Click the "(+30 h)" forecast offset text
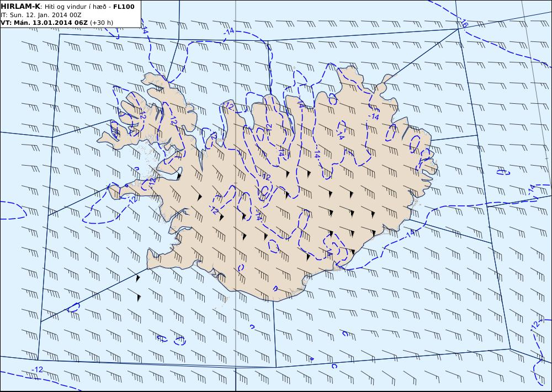 [x=102, y=23]
